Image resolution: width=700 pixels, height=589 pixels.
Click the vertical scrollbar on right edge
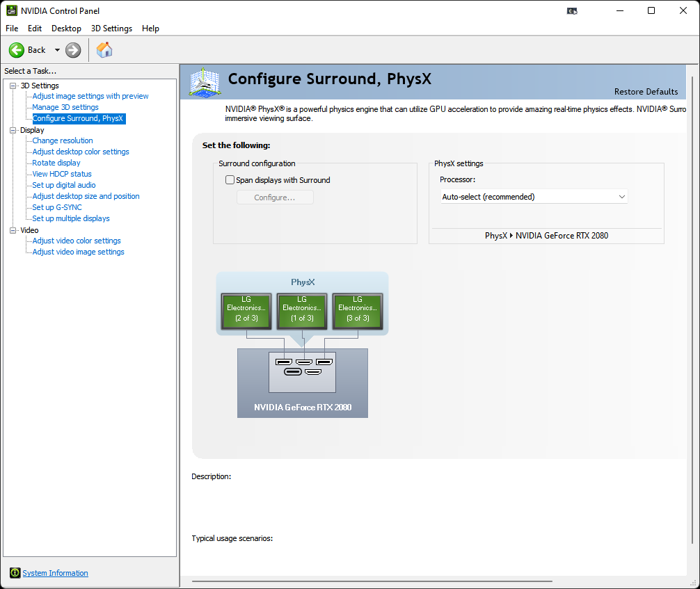pos(692,310)
